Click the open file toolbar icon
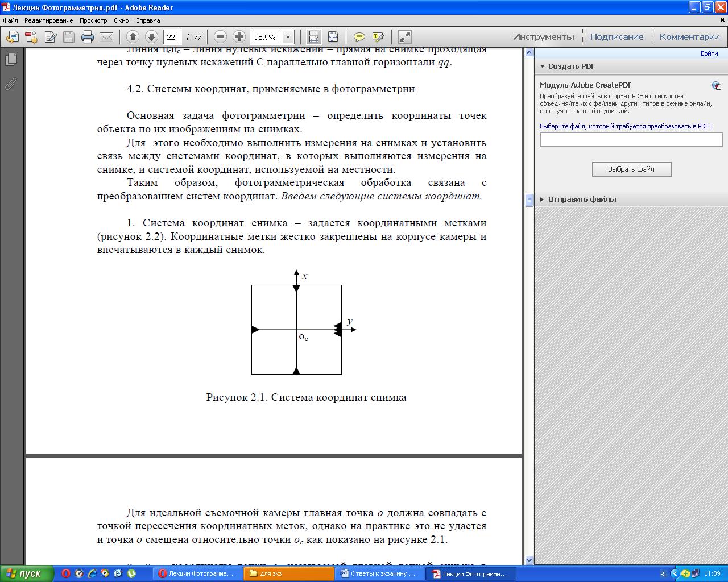728x582 pixels. [x=13, y=37]
